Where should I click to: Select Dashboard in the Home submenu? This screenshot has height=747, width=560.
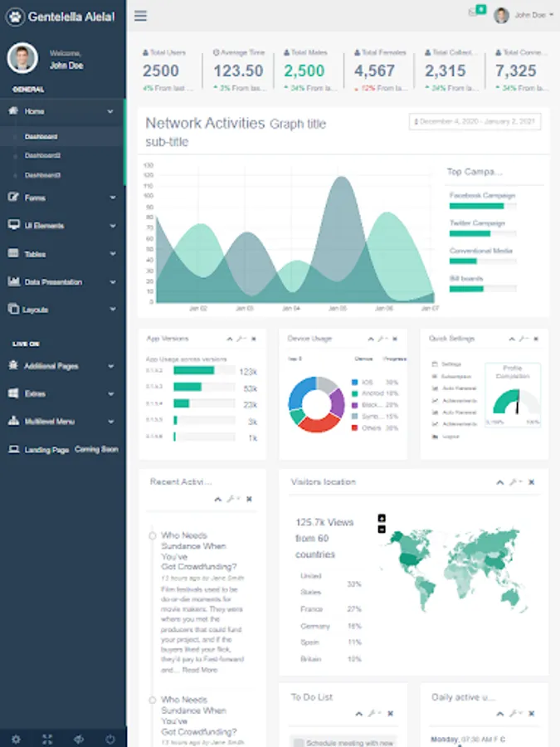click(x=41, y=137)
